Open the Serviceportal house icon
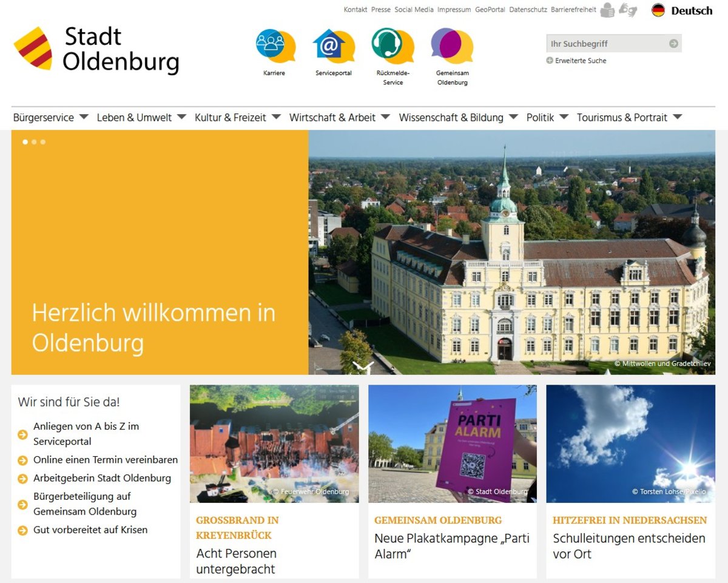 tap(333, 46)
